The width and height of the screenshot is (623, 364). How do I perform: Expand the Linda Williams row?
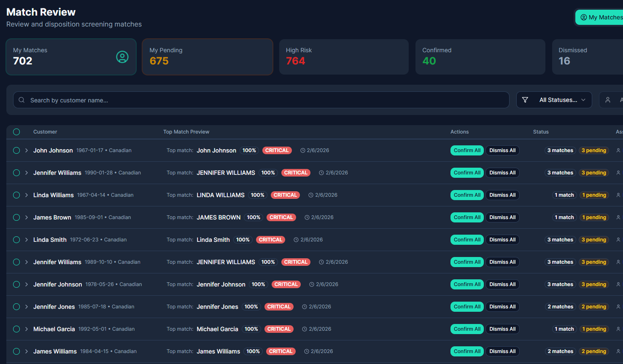(27, 195)
